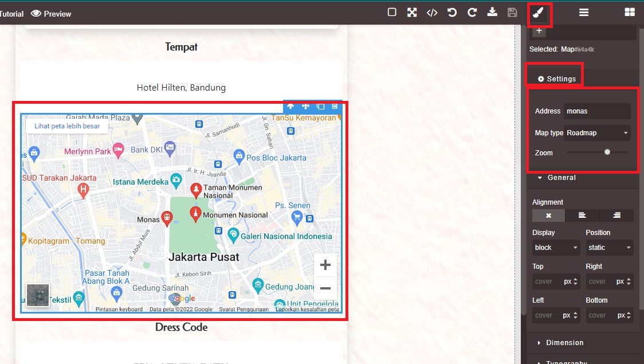Open the view code icon

pyautogui.click(x=432, y=13)
